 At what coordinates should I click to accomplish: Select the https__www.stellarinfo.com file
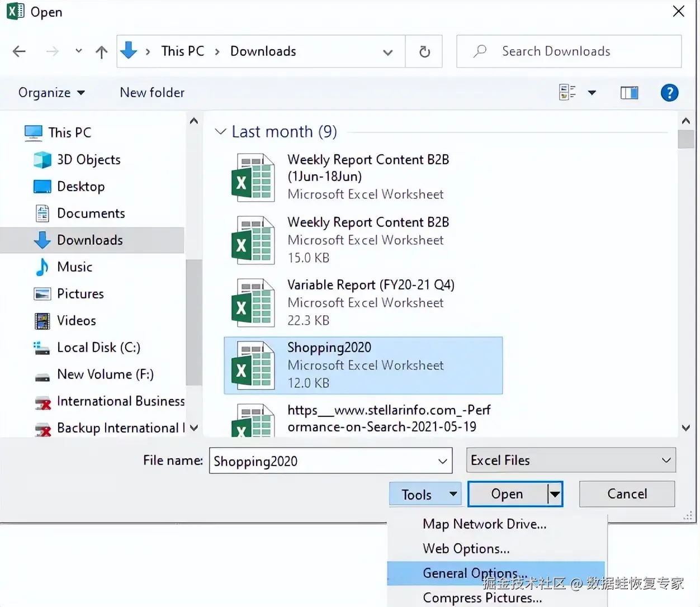point(363,419)
